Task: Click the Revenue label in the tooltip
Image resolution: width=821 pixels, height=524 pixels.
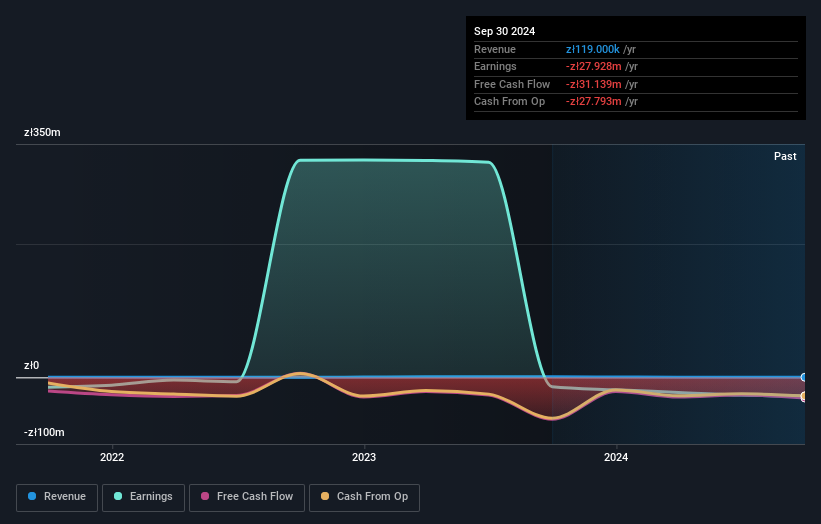Action: pos(495,49)
